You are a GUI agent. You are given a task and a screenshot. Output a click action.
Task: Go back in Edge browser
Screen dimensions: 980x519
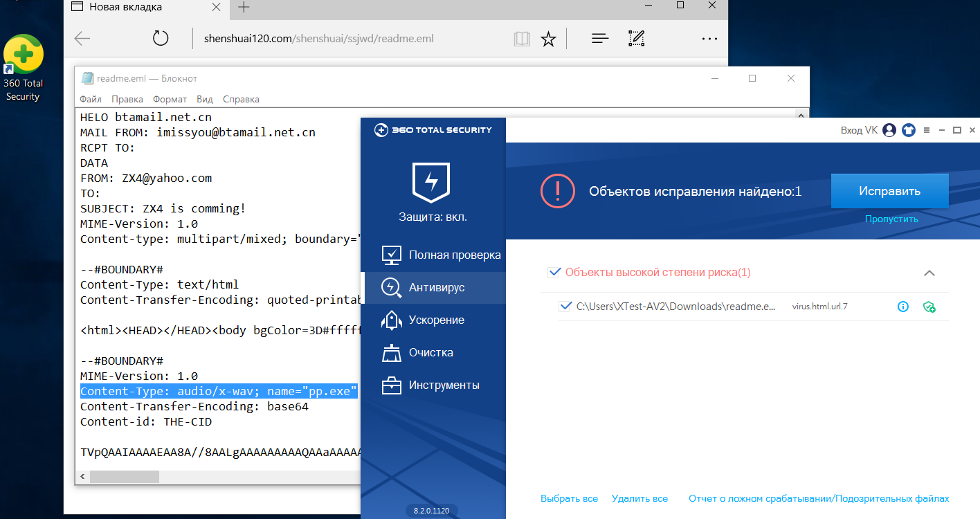point(82,39)
